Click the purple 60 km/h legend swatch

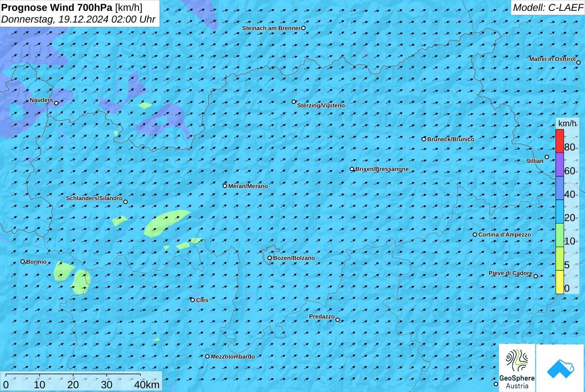[x=560, y=165]
